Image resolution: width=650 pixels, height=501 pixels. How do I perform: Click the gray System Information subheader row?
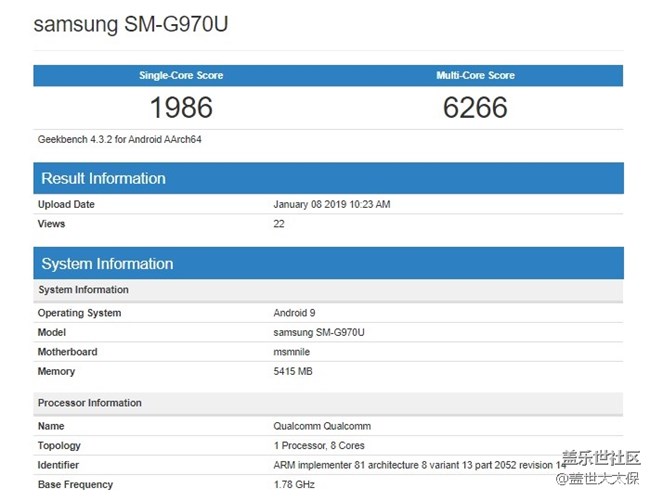[x=328, y=290]
